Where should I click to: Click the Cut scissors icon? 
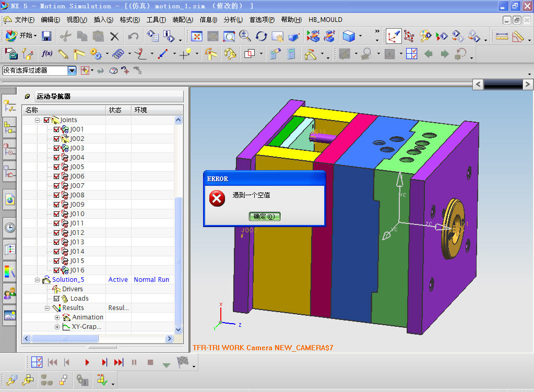tap(65, 36)
